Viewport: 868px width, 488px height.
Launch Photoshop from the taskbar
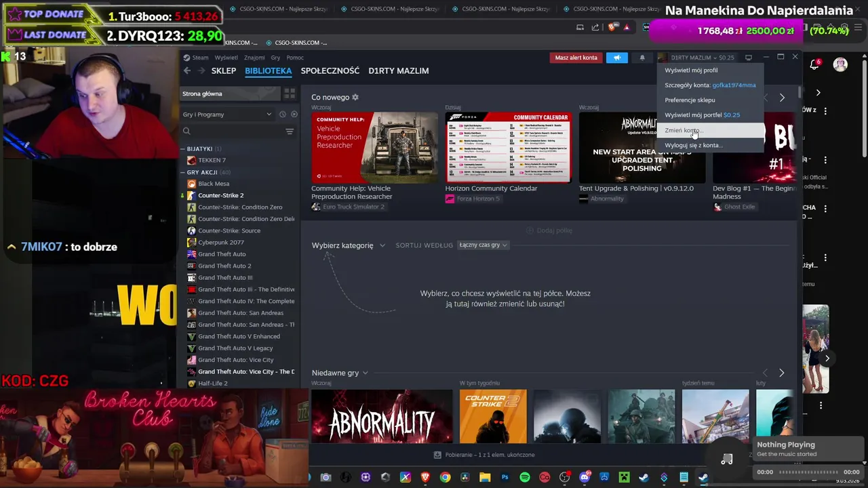click(505, 478)
